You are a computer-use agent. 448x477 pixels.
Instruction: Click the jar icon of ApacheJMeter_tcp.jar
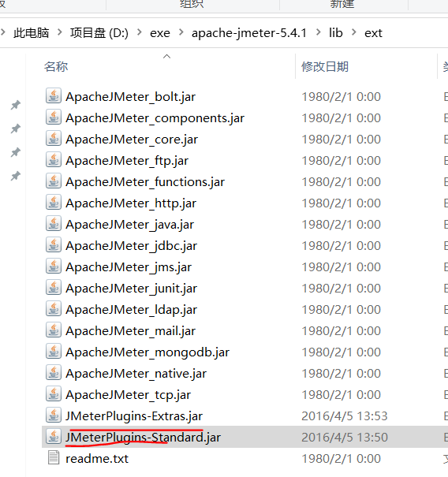[x=54, y=394]
